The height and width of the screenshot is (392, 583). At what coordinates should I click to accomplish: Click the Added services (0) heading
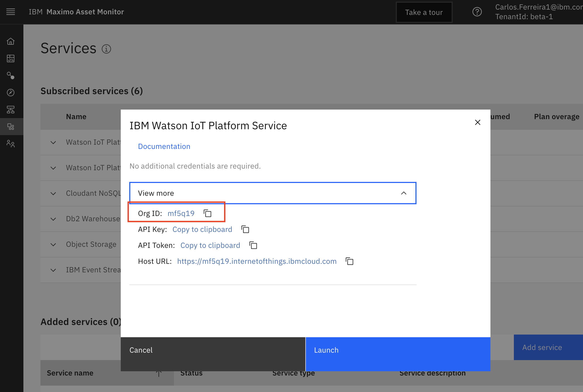[81, 322]
